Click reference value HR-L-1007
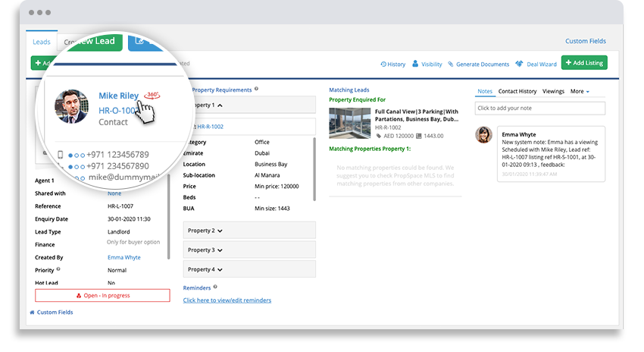Viewport: 644px width, 352px height. [120, 206]
